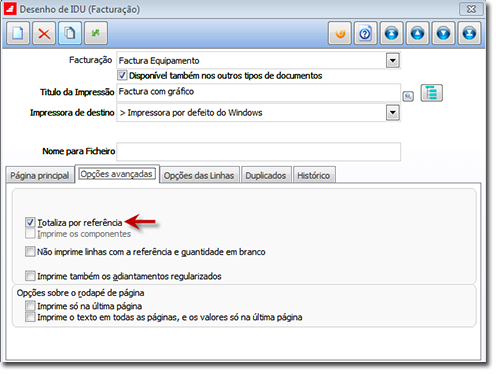
Task: Check Imprime só na última página
Action: point(30,306)
